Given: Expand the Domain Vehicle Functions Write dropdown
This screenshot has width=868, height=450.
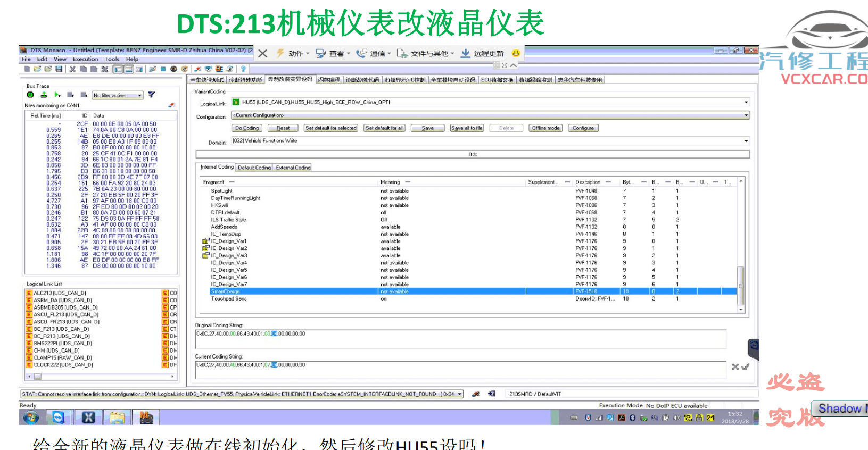Looking at the screenshot, I should point(746,141).
